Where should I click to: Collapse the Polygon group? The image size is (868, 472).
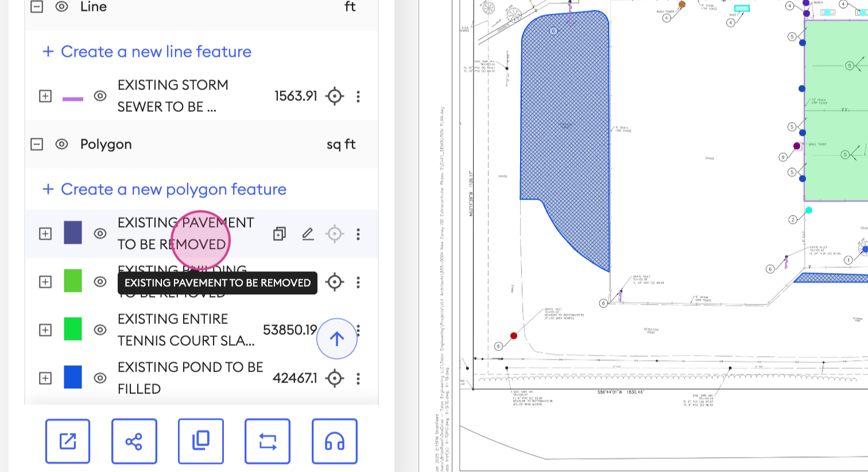[x=37, y=144]
